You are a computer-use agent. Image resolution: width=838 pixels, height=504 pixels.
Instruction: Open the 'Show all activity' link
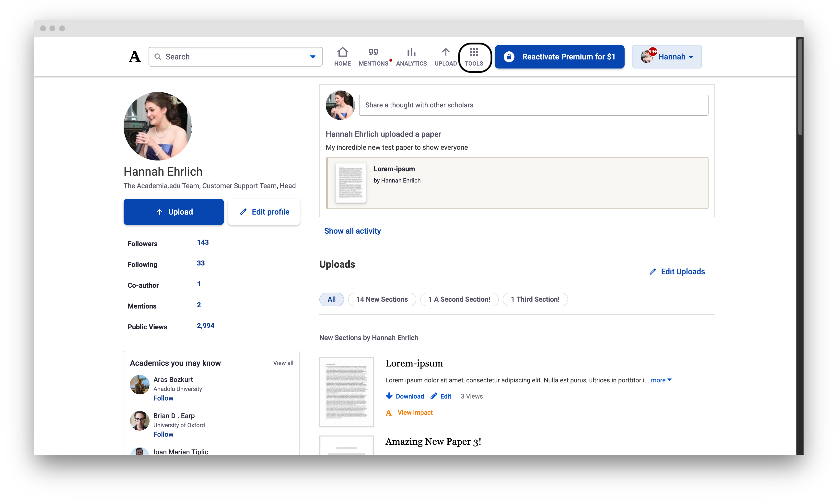pos(352,231)
